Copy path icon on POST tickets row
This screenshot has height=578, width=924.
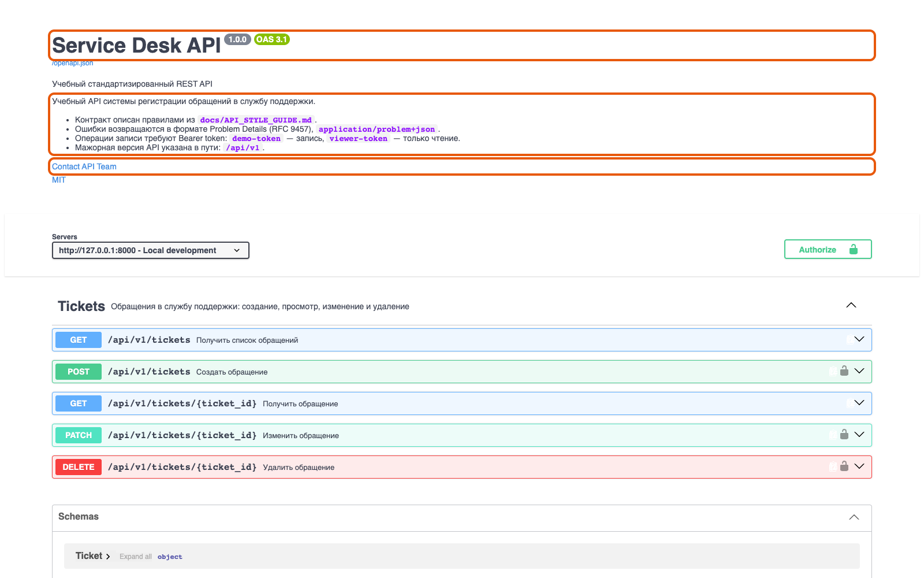tap(833, 372)
